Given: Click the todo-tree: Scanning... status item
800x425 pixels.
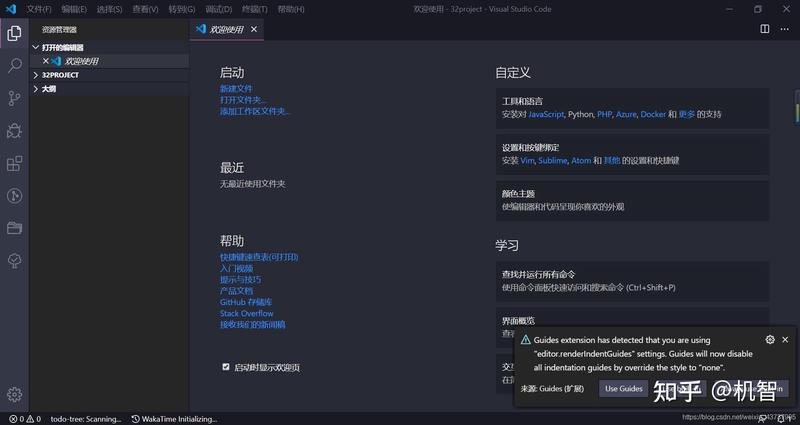Looking at the screenshot, I should (86, 419).
